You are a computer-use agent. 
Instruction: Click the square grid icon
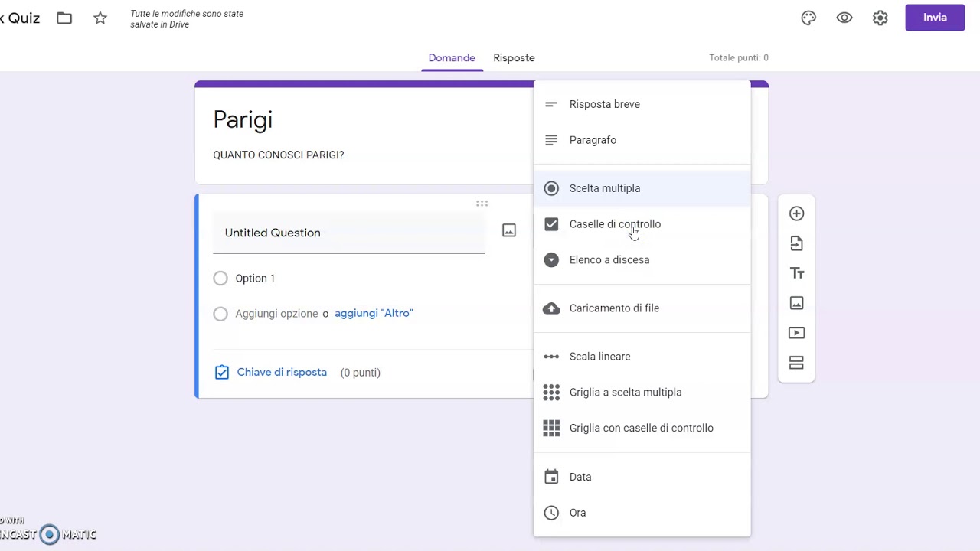pos(551,429)
